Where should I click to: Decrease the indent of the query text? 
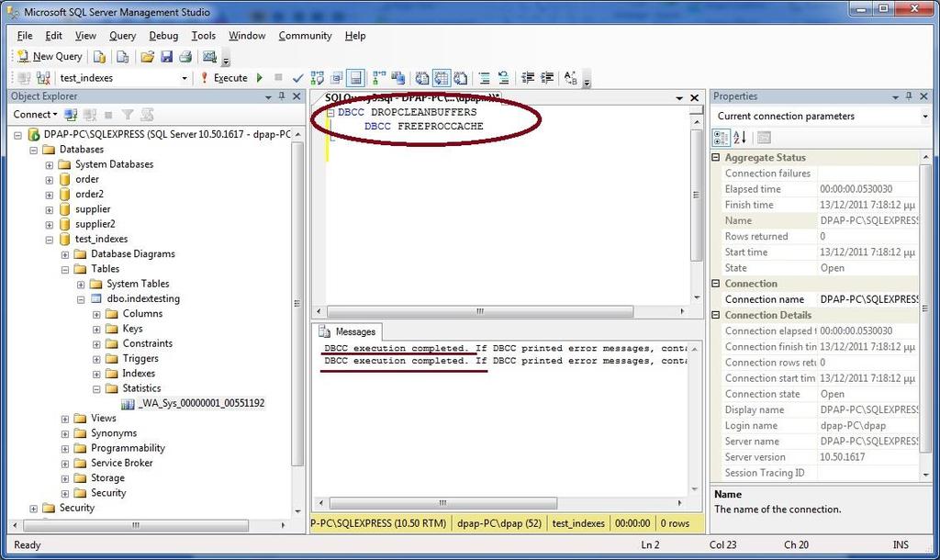click(528, 78)
